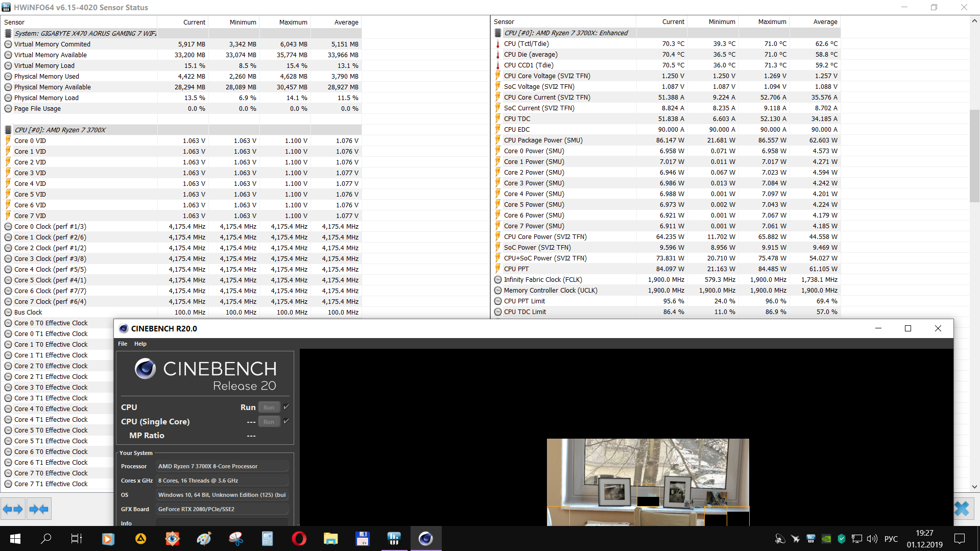Switch to Cinebench on the taskbar
The image size is (980, 551).
[426, 538]
